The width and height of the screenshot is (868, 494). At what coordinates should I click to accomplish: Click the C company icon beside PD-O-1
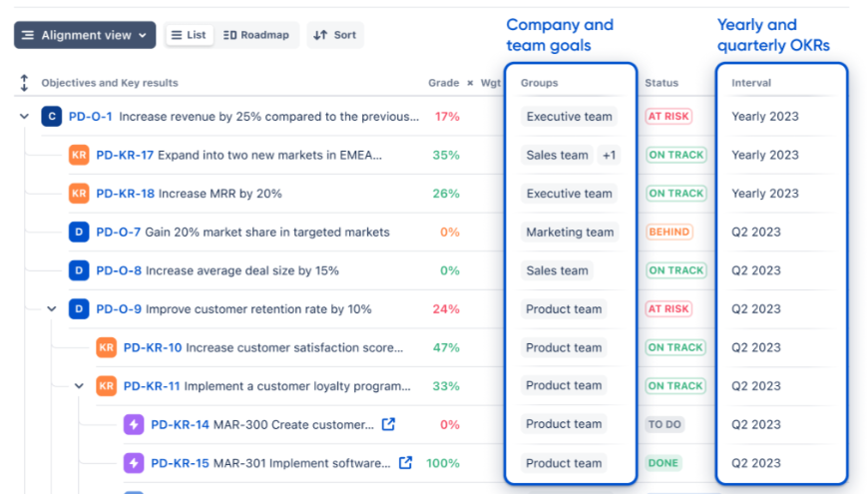(x=51, y=117)
